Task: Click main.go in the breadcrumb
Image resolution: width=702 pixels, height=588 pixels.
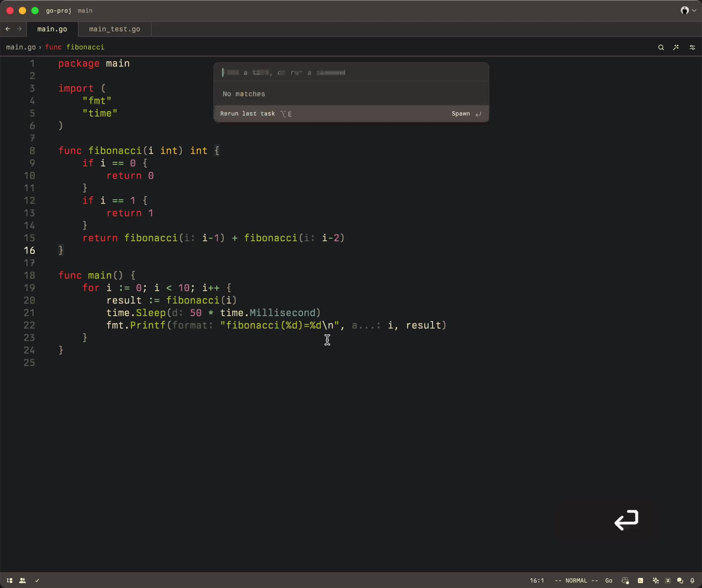Action: click(21, 47)
